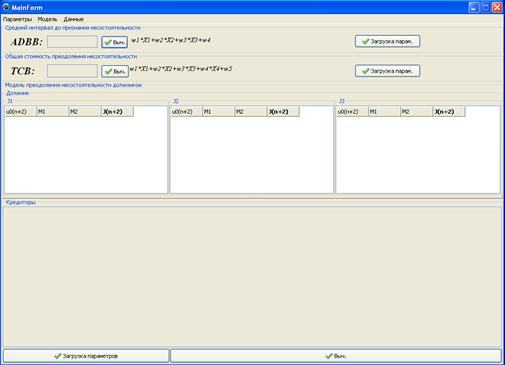The height and width of the screenshot is (365, 505).
Task: Select X(n+2) column header in J3 table
Action: pyautogui.click(x=449, y=112)
